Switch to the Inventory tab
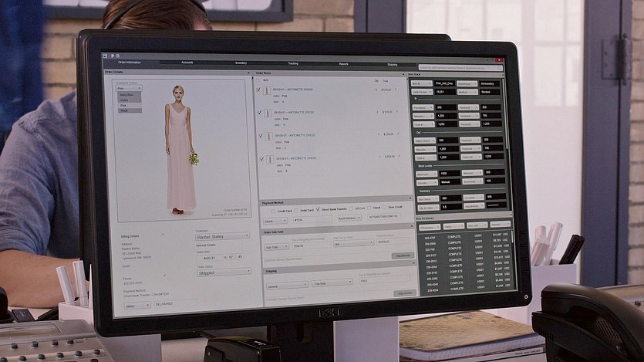 coord(241,63)
